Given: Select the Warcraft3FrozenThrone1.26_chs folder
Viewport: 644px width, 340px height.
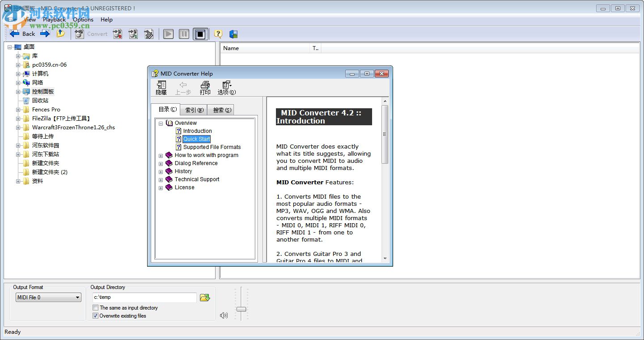Looking at the screenshot, I should (73, 127).
